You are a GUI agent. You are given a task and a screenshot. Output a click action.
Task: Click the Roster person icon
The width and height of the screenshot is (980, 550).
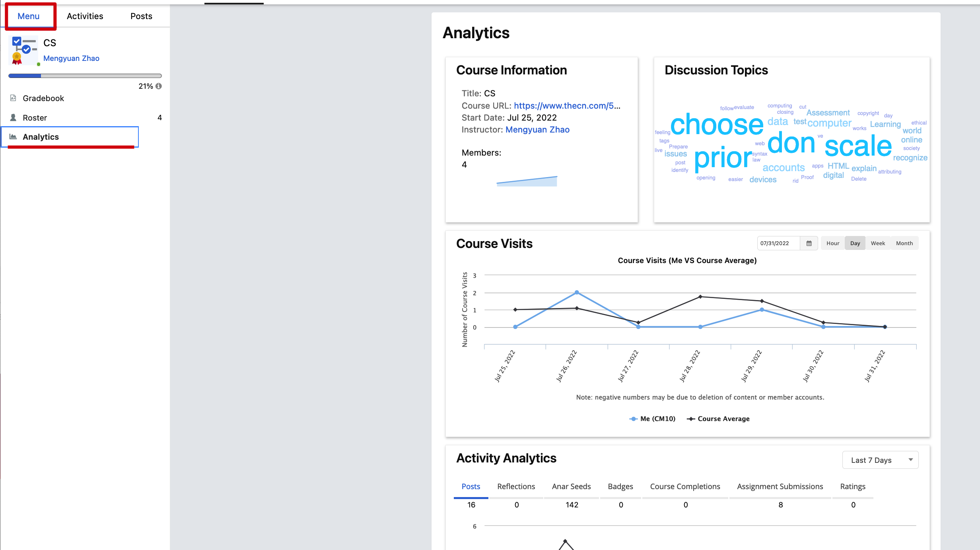(x=13, y=117)
